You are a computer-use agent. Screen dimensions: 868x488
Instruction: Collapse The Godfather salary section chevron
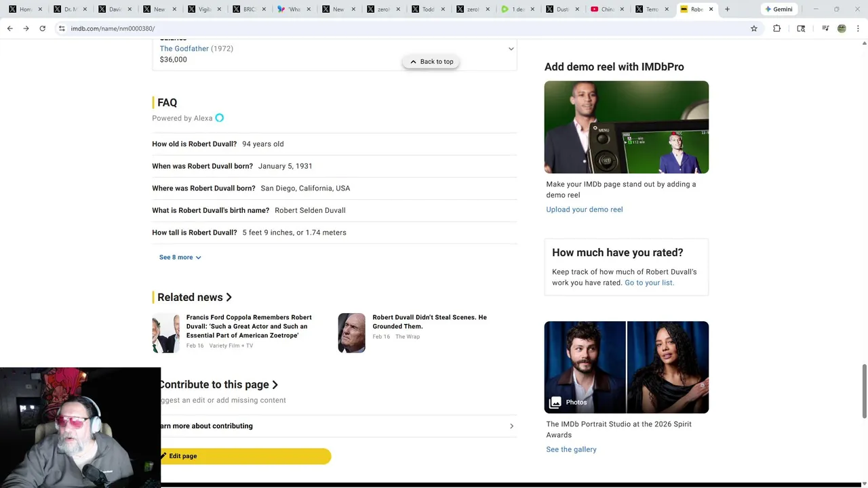[x=511, y=49]
